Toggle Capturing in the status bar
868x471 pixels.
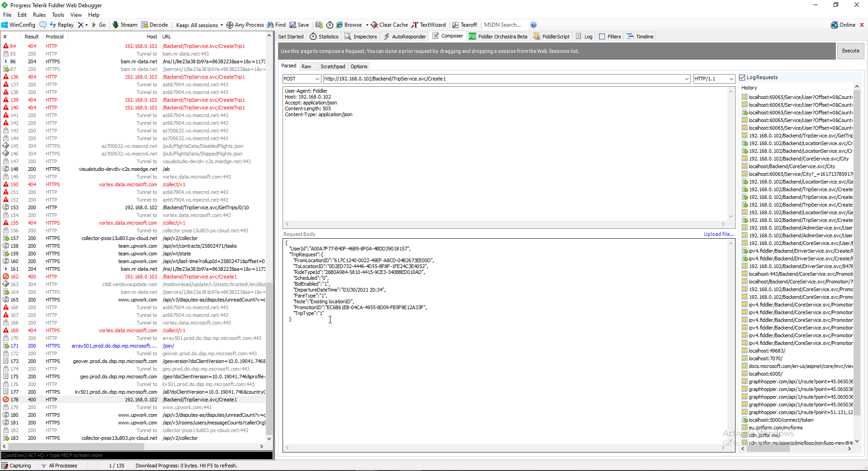(16, 466)
